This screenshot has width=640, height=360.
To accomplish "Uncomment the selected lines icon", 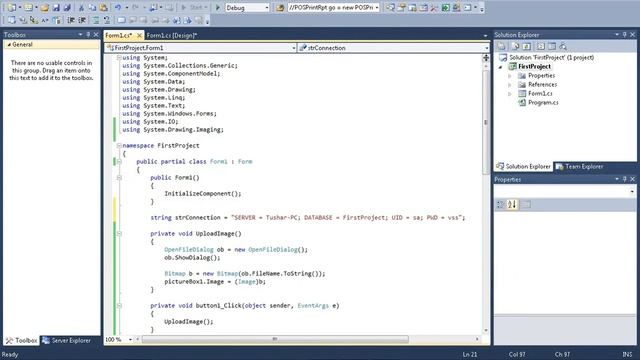I will tap(107, 20).
